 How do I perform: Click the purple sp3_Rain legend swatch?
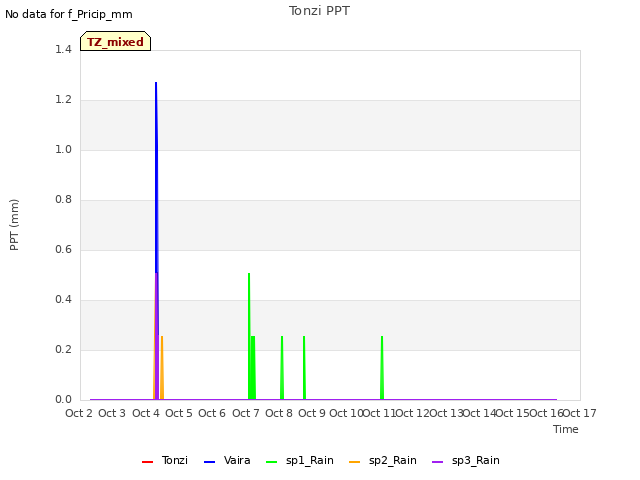(438, 462)
